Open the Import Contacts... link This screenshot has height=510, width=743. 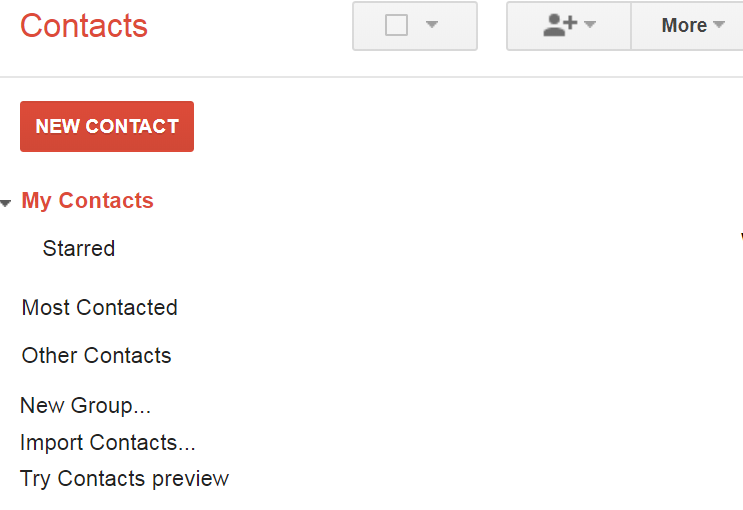click(x=108, y=442)
